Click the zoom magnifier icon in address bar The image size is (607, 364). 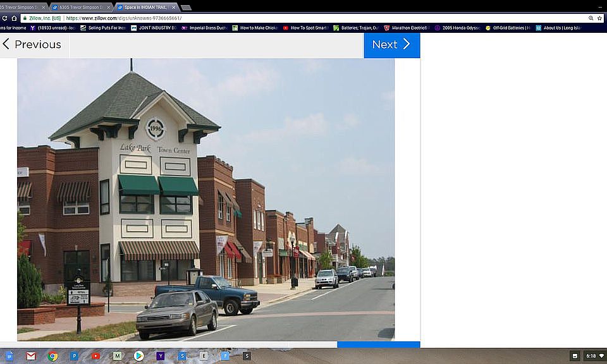(591, 18)
